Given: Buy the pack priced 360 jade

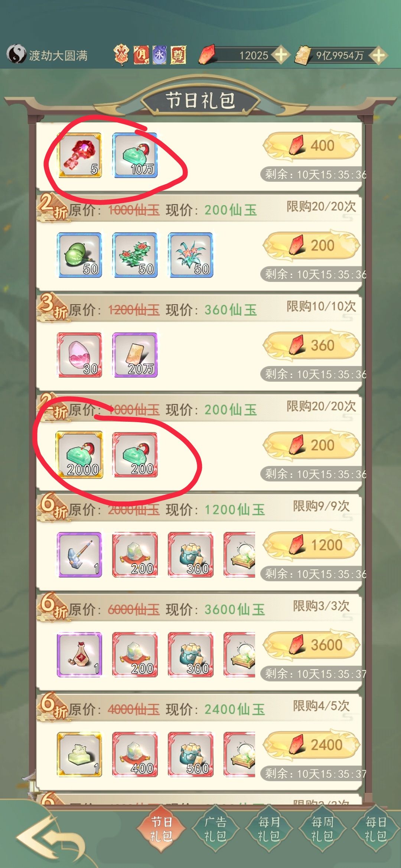Looking at the screenshot, I should tap(311, 345).
